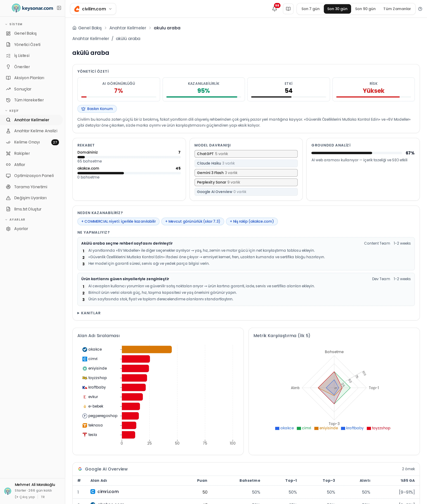Click Yönetici Özeti report icon

point(8,44)
